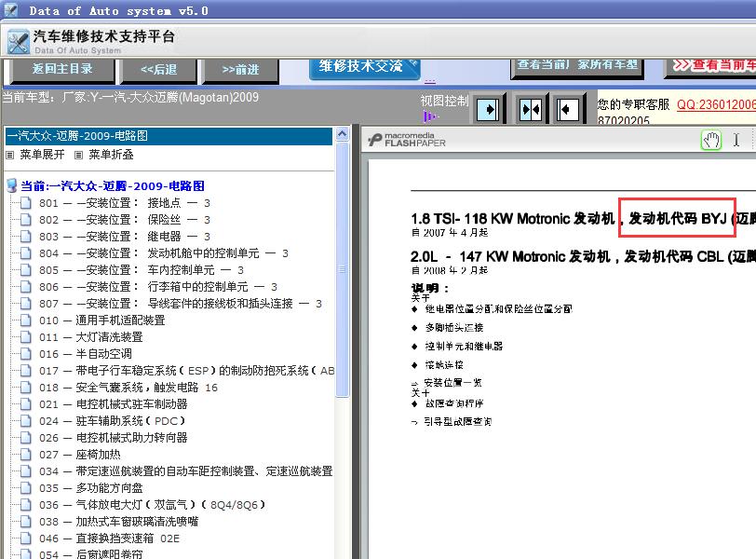
Task: Click tree root computer icon
Action: click(12, 185)
